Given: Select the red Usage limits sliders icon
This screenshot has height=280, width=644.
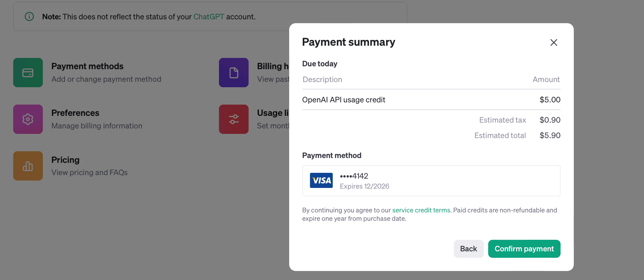Looking at the screenshot, I should pyautogui.click(x=234, y=119).
